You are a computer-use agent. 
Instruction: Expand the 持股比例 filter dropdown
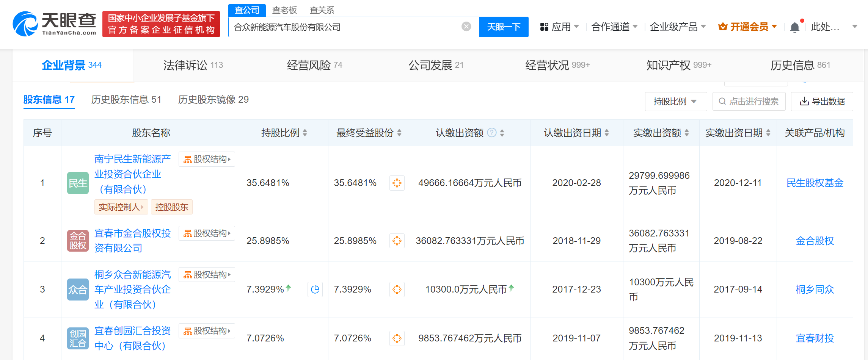click(675, 102)
